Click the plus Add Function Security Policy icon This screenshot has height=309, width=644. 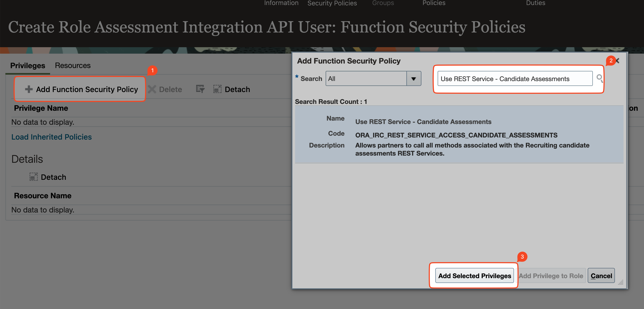[x=29, y=89]
